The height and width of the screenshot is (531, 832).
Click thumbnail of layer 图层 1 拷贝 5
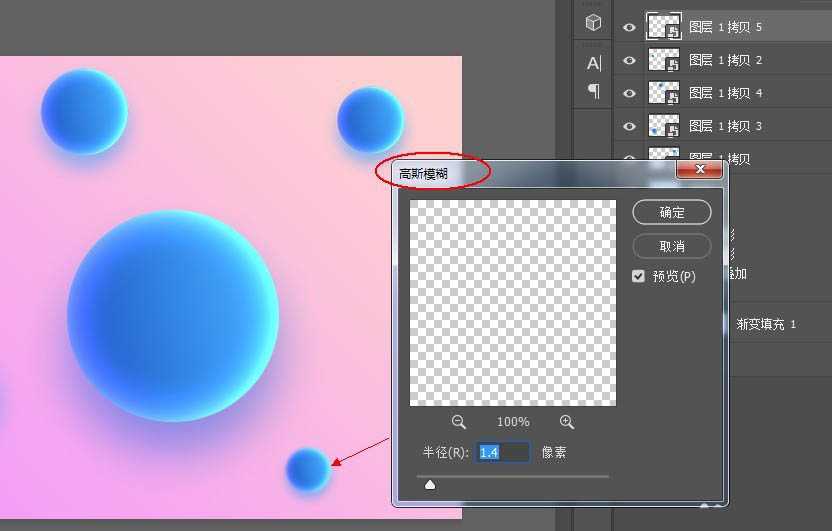coord(664,27)
